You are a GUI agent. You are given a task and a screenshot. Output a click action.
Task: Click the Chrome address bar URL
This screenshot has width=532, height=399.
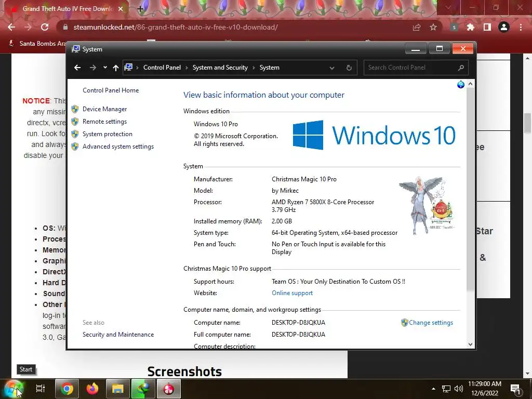176,27
